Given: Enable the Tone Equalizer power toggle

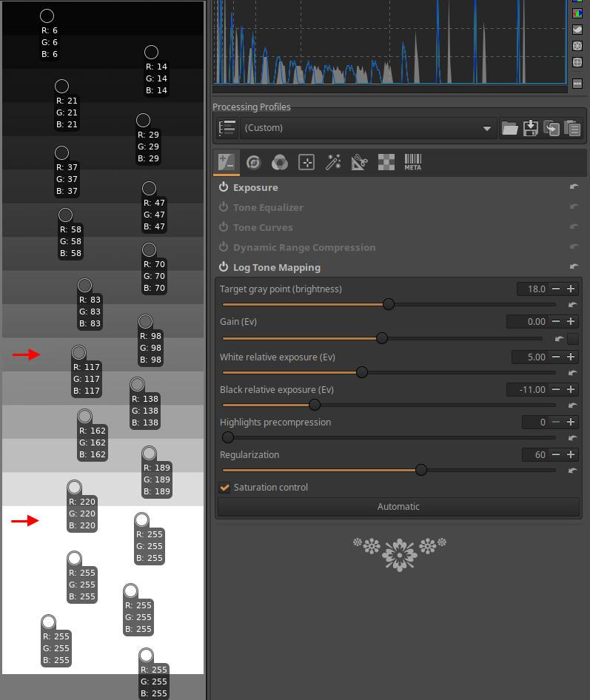Looking at the screenshot, I should coord(224,207).
